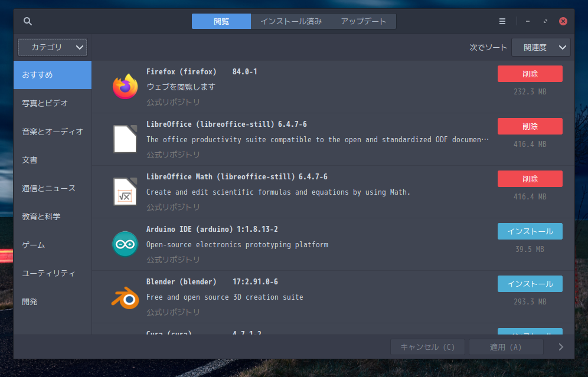This screenshot has width=588, height=377.
Task: Click the ウェブを閲覧します description
Action: (181, 87)
